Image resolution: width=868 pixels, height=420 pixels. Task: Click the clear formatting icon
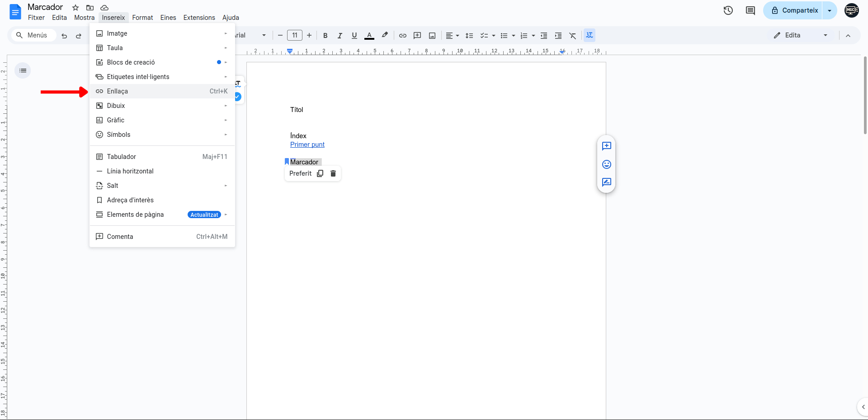pos(573,35)
